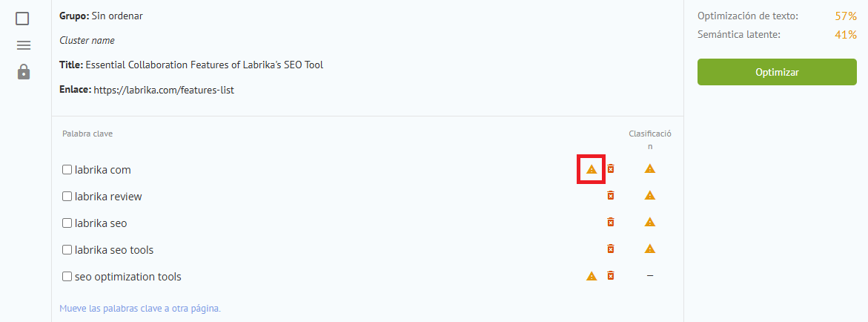Click the lock icon in sidebar

click(23, 71)
